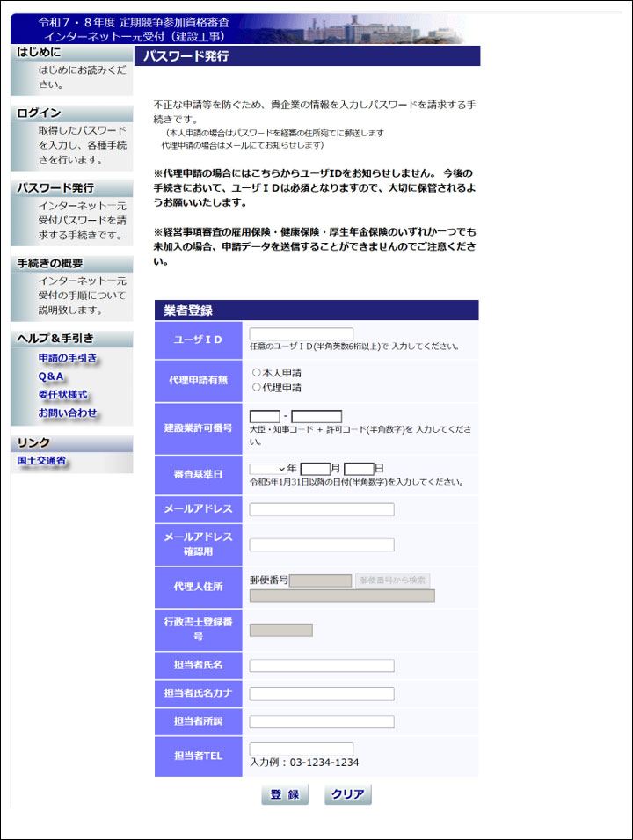
Task: Click the 担当者氏名 input field
Action: (322, 665)
